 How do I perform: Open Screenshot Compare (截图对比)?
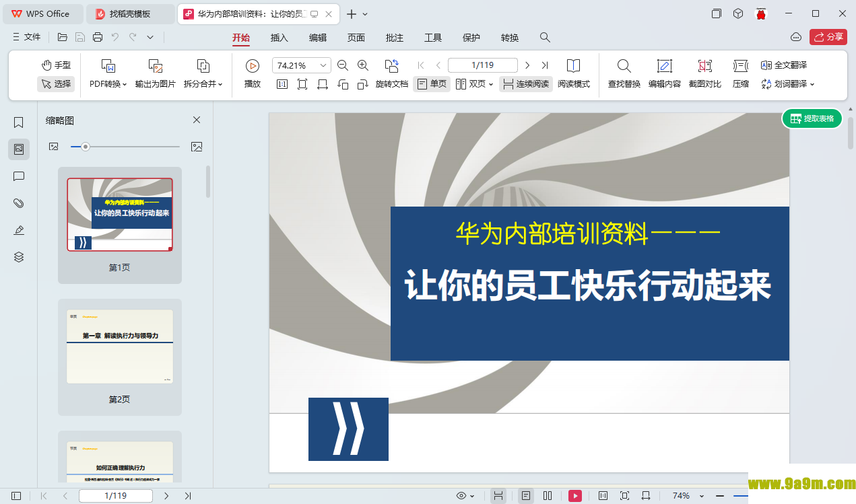tap(705, 74)
